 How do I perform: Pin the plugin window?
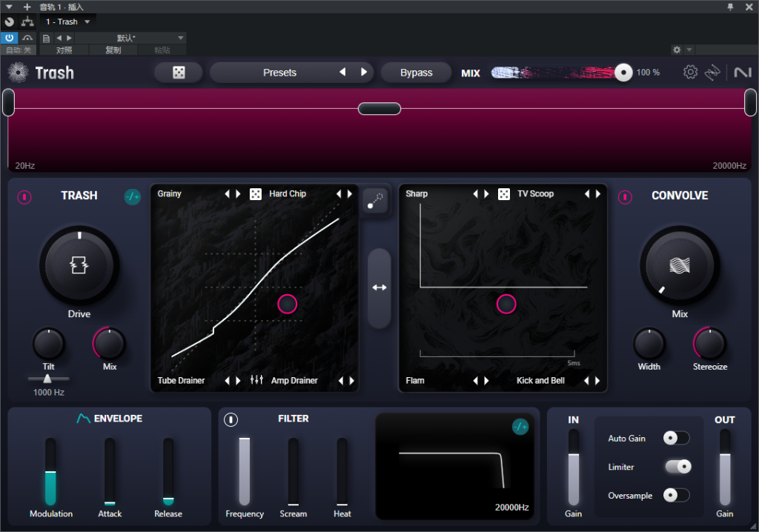(x=730, y=7)
